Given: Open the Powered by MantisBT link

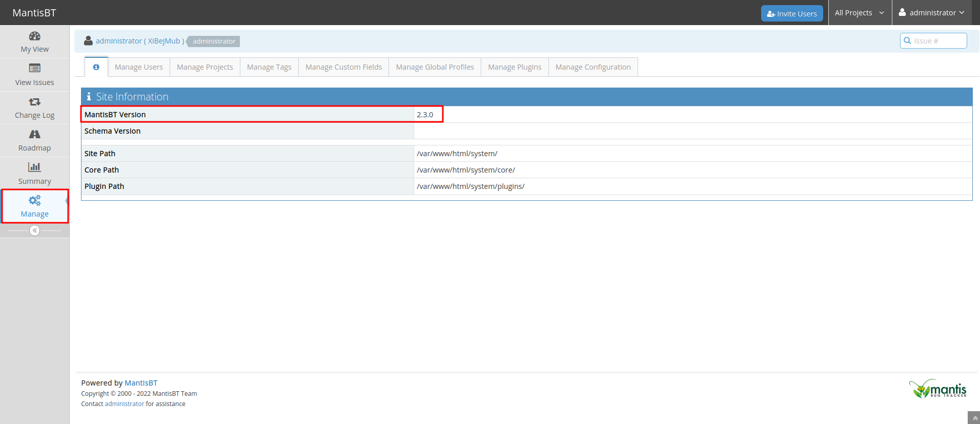Looking at the screenshot, I should click(x=141, y=383).
